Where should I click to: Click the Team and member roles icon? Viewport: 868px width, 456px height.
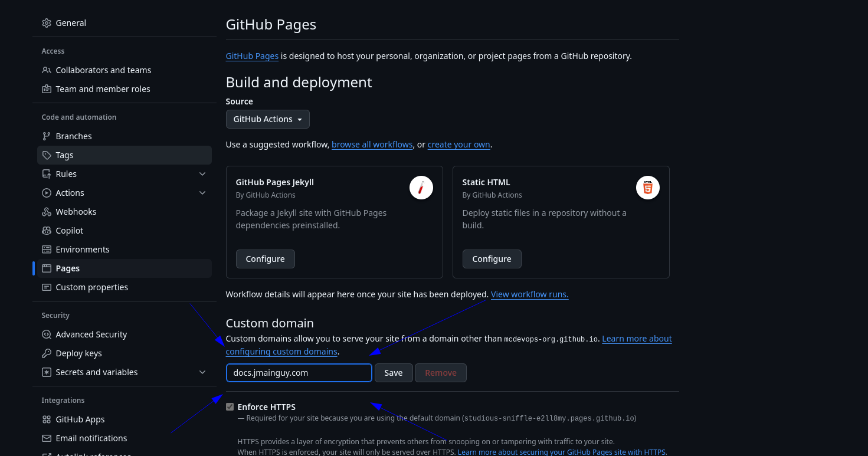pyautogui.click(x=47, y=89)
